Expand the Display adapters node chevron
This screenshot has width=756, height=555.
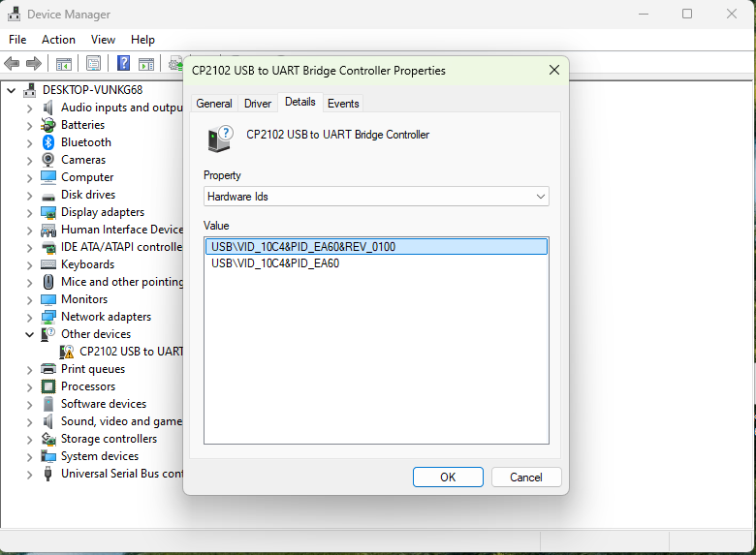29,212
